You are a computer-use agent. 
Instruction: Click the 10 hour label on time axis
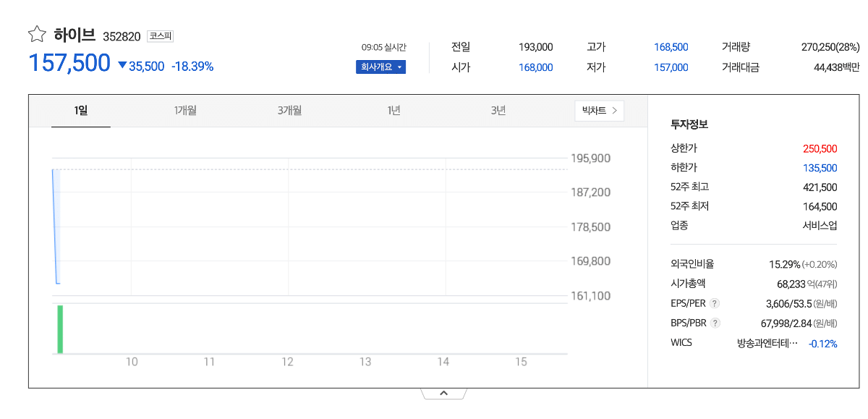(132, 363)
